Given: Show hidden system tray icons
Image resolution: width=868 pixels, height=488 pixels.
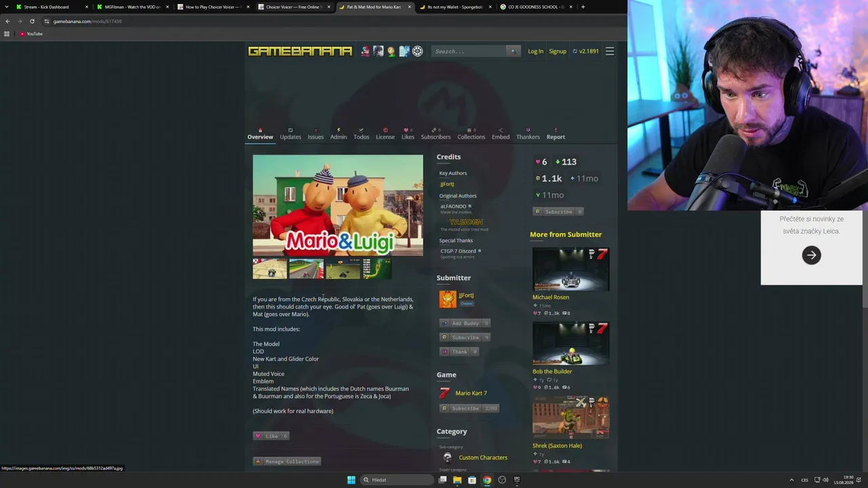Looking at the screenshot, I should pos(791,480).
